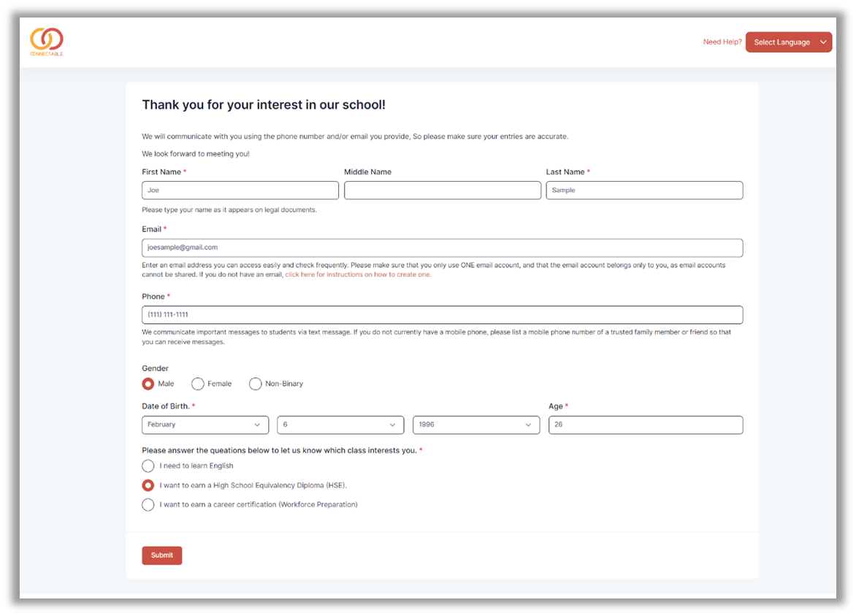Click the Phone number field
The height and width of the screenshot is (616, 856).
coord(442,315)
